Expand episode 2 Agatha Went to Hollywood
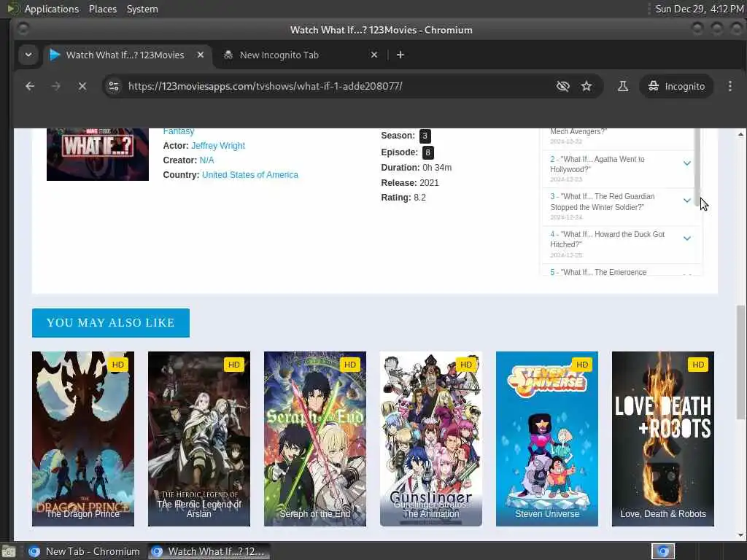This screenshot has height=560, width=747. tap(687, 163)
